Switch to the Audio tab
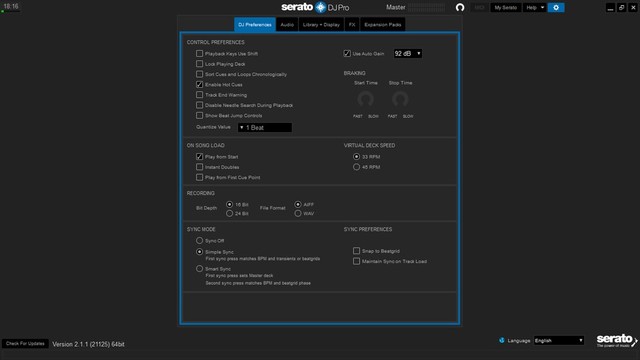 287,24
